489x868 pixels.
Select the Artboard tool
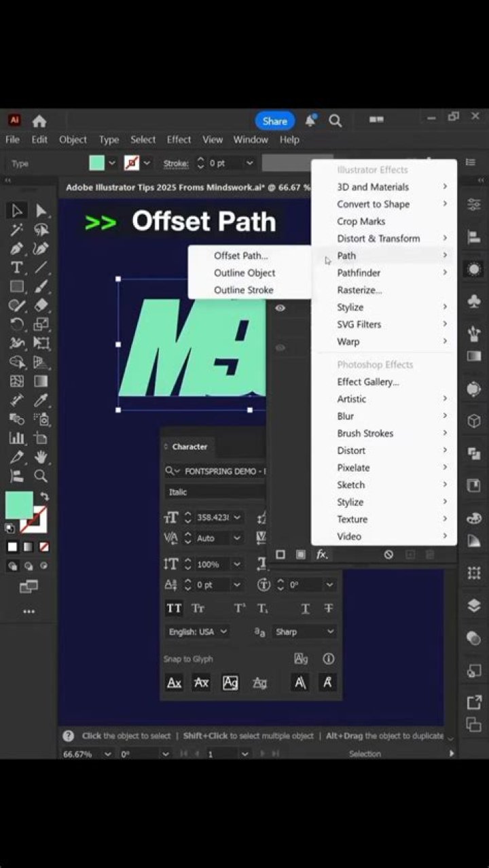click(x=41, y=438)
